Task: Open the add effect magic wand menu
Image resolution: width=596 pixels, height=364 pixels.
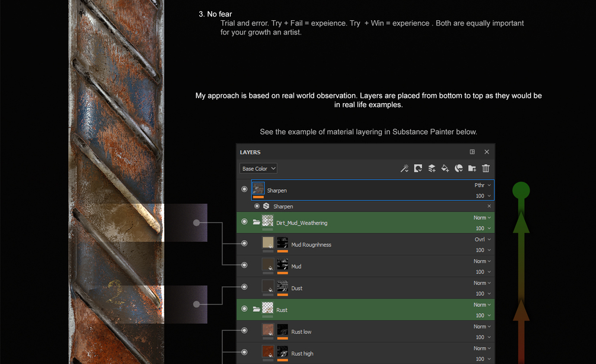Action: pyautogui.click(x=404, y=168)
